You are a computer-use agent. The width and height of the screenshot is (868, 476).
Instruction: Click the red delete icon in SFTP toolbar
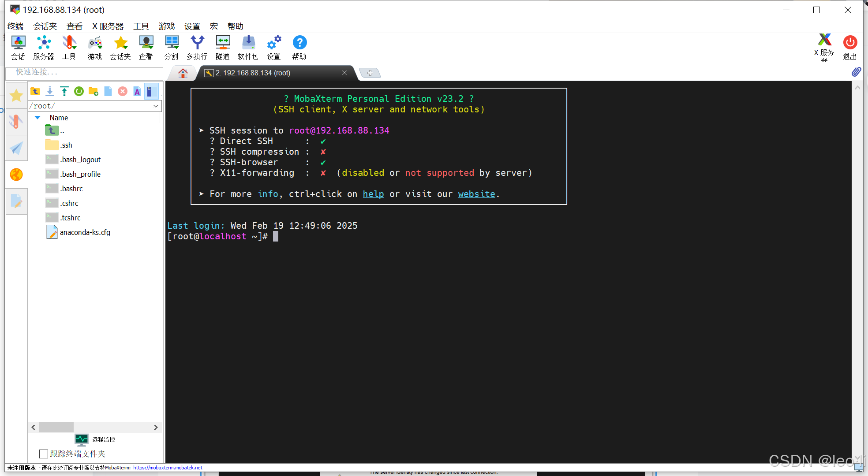tap(123, 91)
